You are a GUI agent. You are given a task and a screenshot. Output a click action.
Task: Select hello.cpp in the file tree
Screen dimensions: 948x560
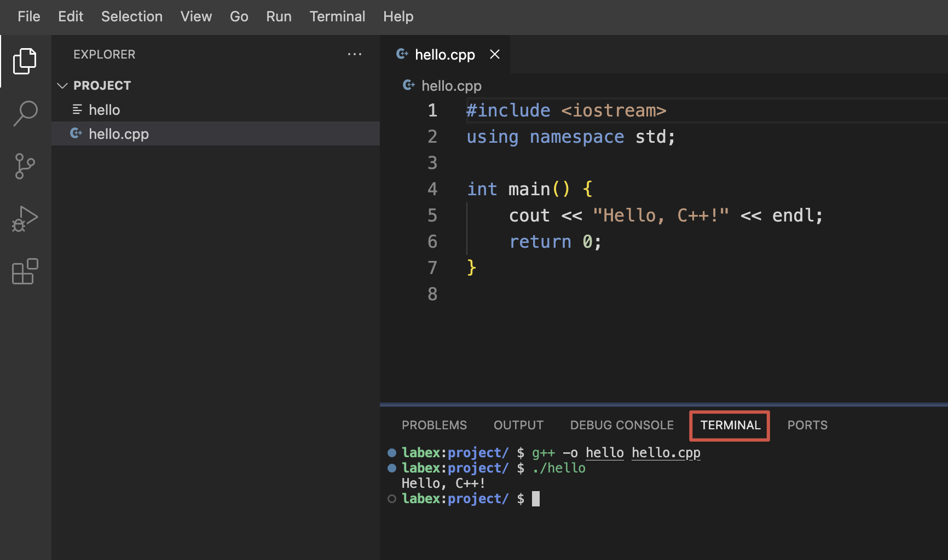[118, 134]
